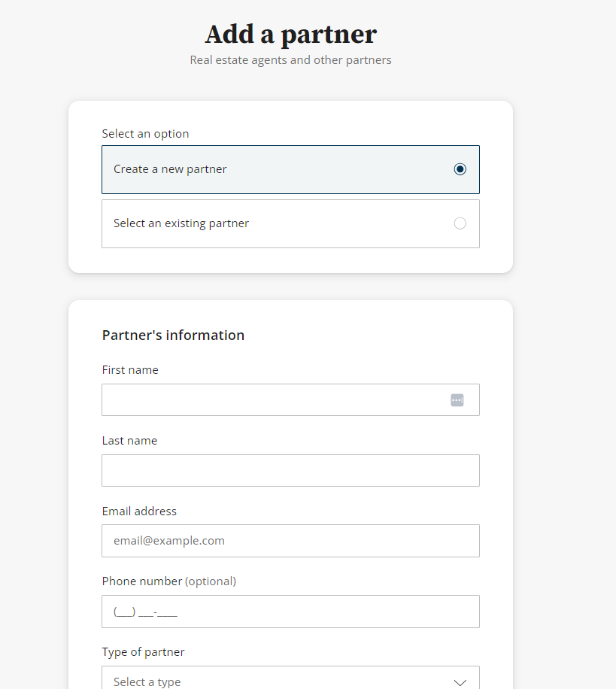616x689 pixels.
Task: Click the 'Last name' field label
Action: pos(129,441)
